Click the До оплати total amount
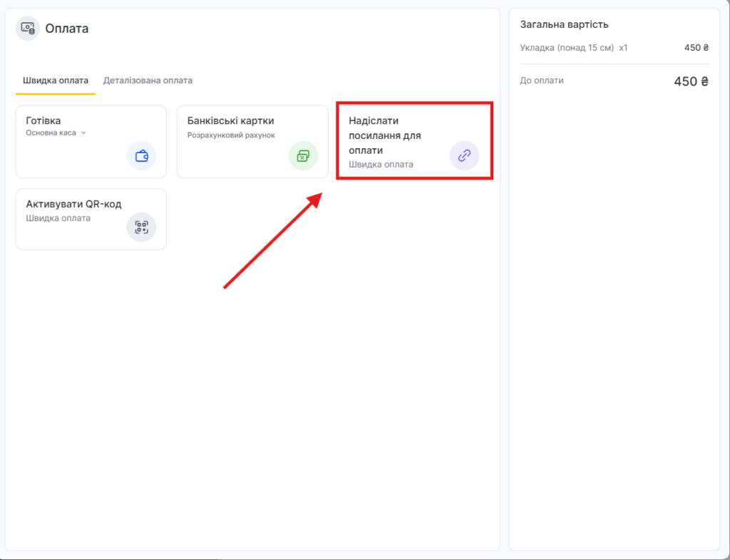 (692, 81)
